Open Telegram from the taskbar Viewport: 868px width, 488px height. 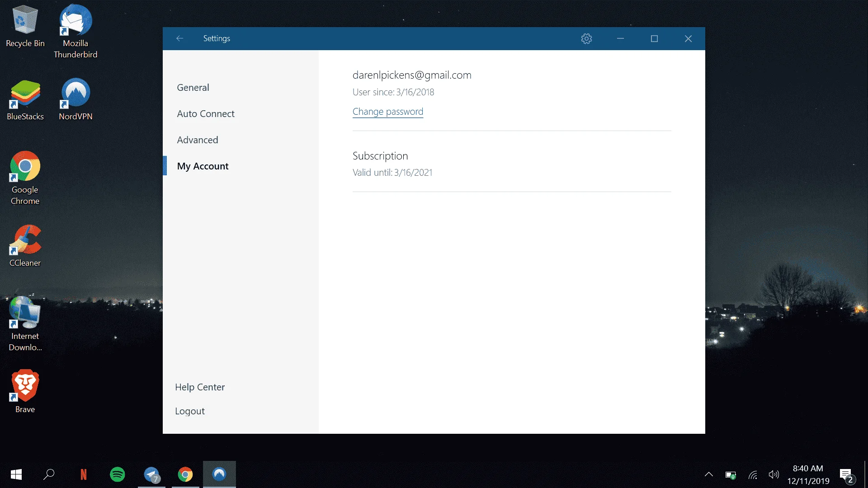(151, 474)
